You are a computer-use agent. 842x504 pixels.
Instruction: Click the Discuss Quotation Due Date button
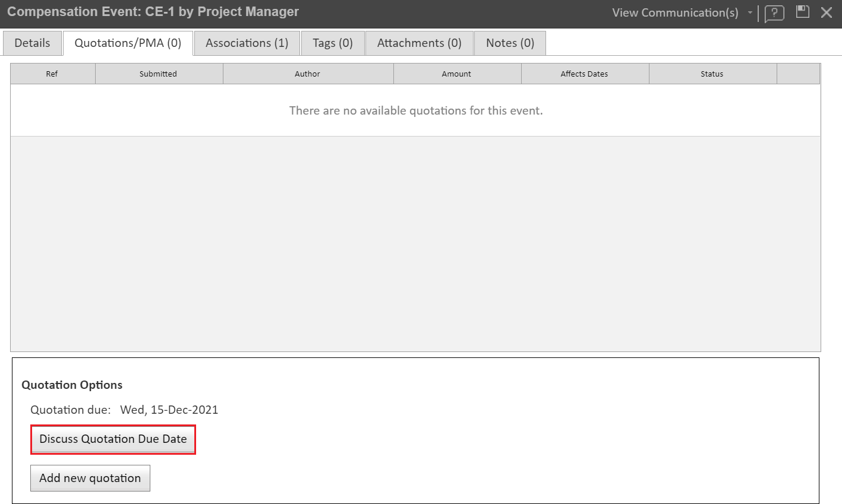coord(113,439)
